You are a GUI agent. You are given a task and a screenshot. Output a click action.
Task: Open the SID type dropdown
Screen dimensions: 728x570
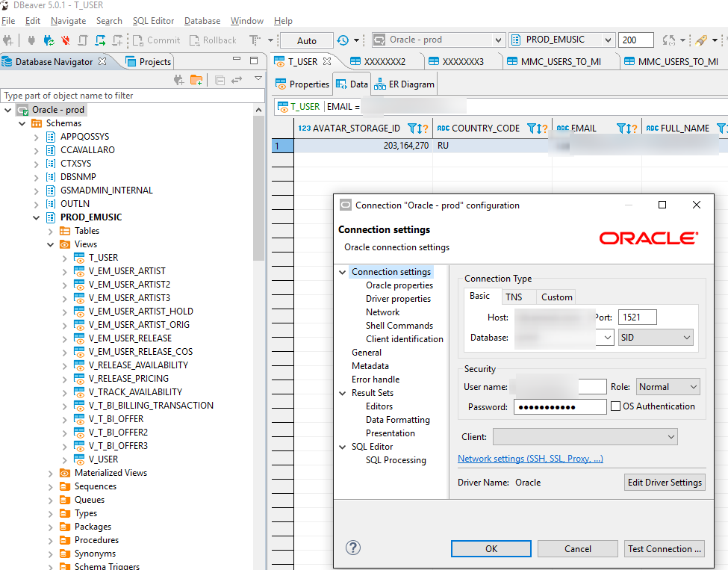tap(656, 338)
